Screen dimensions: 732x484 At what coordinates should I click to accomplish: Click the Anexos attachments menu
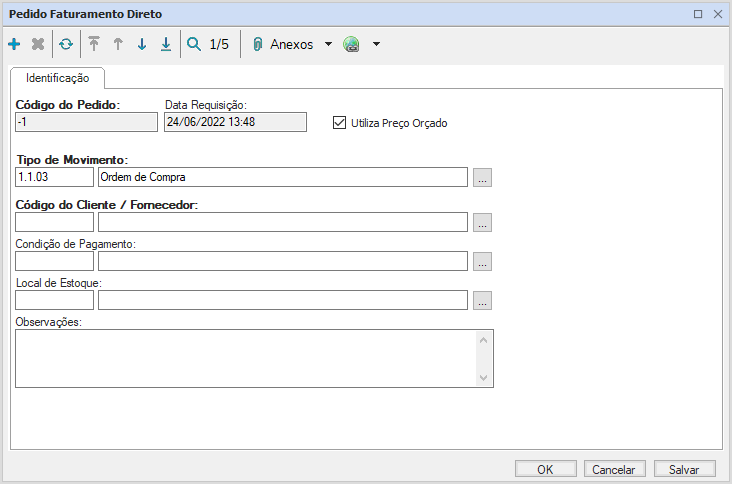(x=283, y=44)
